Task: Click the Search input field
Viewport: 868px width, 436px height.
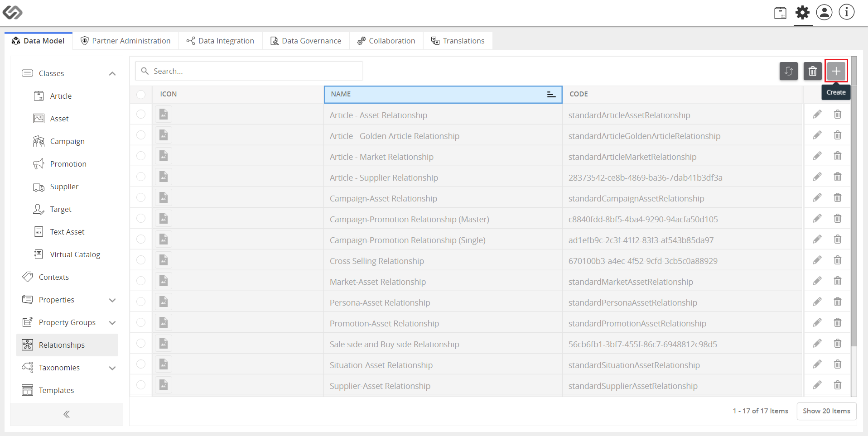Action: pyautogui.click(x=249, y=71)
